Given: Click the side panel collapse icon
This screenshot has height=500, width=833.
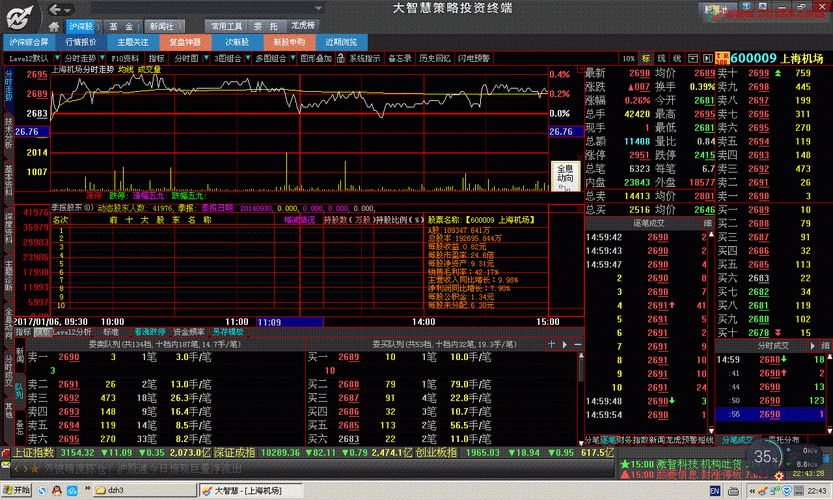Looking at the screenshot, I should click(x=708, y=58).
